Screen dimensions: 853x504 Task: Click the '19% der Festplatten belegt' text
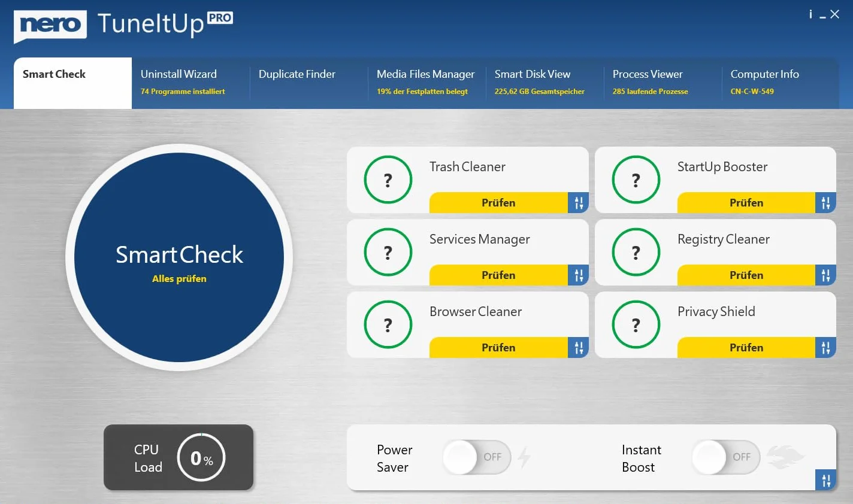pos(422,92)
